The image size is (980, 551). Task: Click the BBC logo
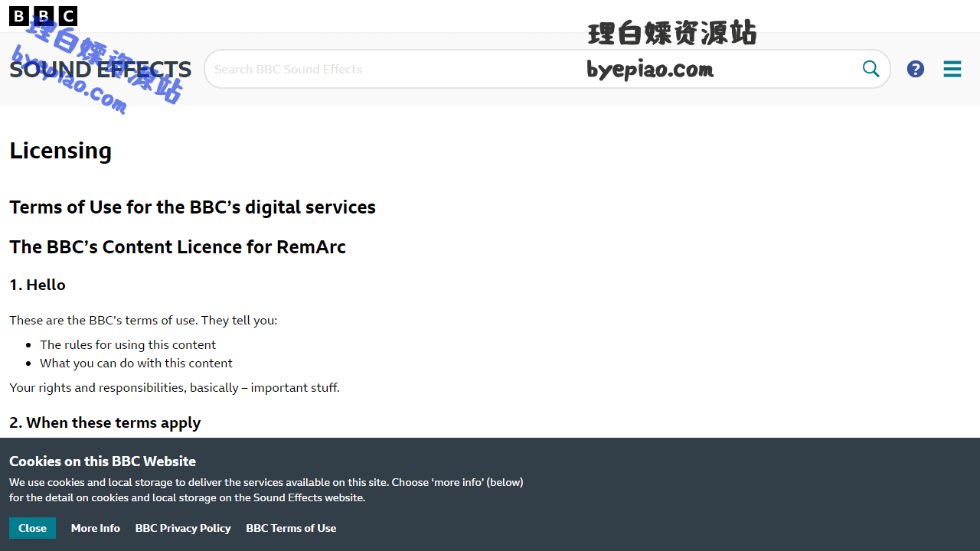(43, 16)
